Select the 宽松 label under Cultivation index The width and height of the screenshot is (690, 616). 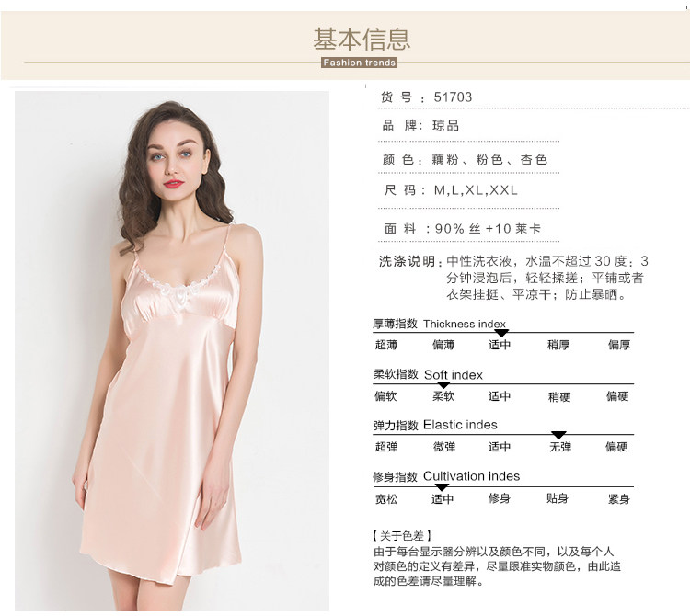386,499
